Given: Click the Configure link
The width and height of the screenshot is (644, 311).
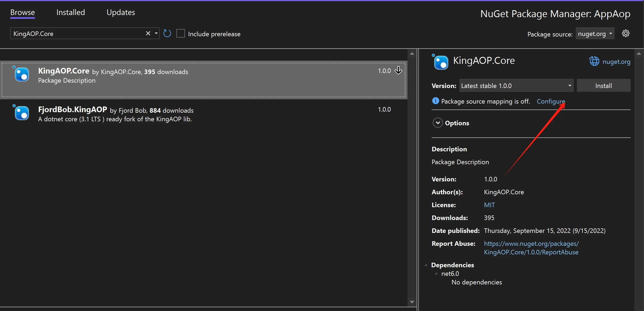Looking at the screenshot, I should tap(551, 101).
